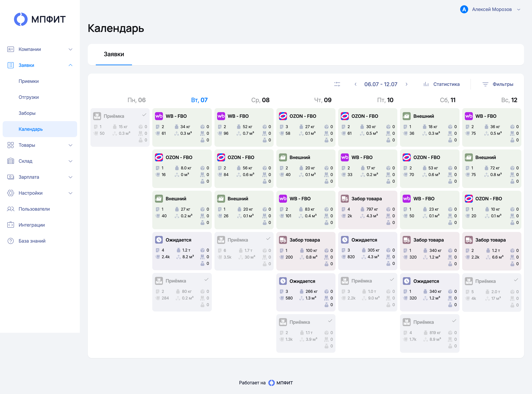Click the МПФИТ logo in sidebar
This screenshot has height=394, width=532.
pos(40,19)
